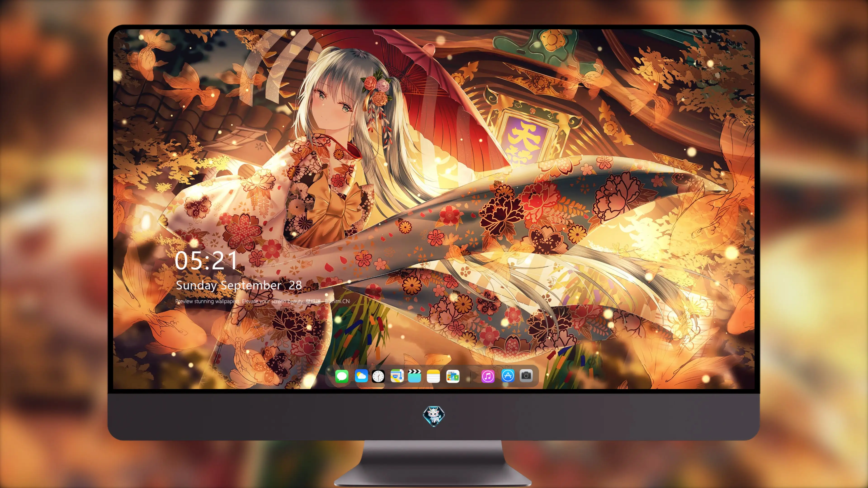Open the yellow Notes app
The image size is (868, 488).
(x=433, y=376)
